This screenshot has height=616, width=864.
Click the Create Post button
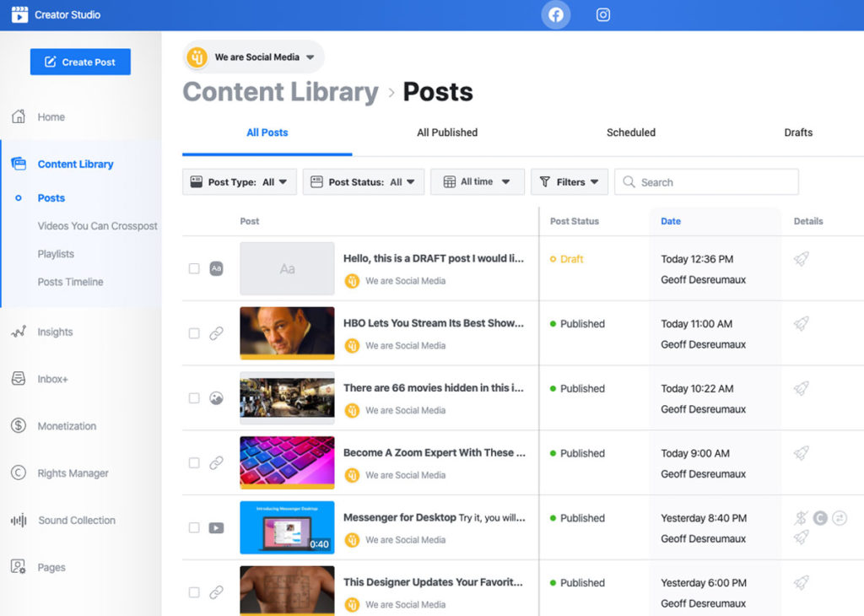pyautogui.click(x=80, y=62)
